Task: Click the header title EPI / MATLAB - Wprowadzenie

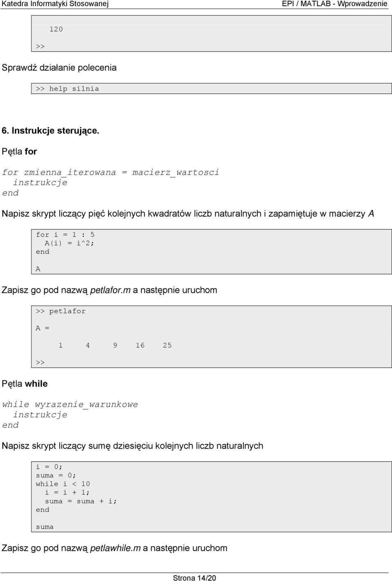Action: click(x=334, y=4)
